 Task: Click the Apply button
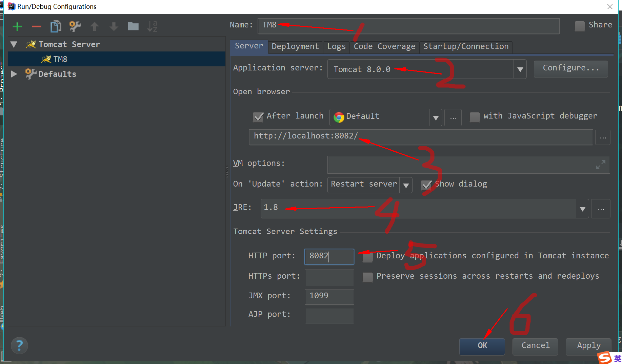click(588, 346)
